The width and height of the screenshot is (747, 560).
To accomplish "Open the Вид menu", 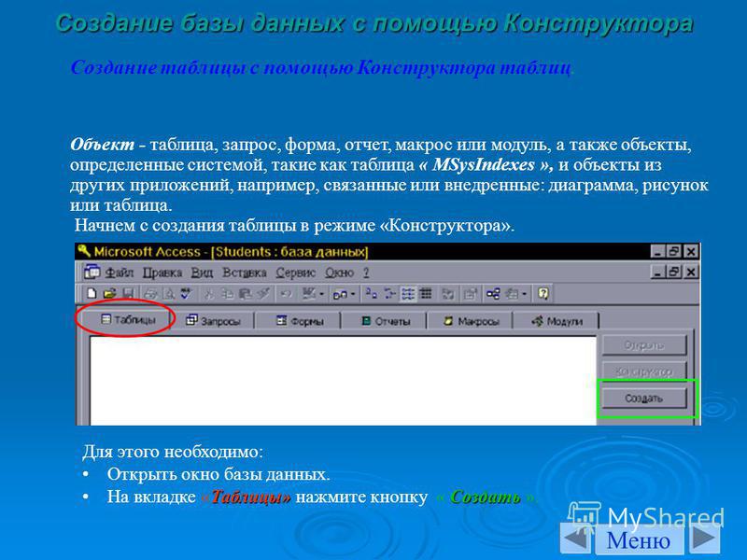I will click(x=202, y=273).
